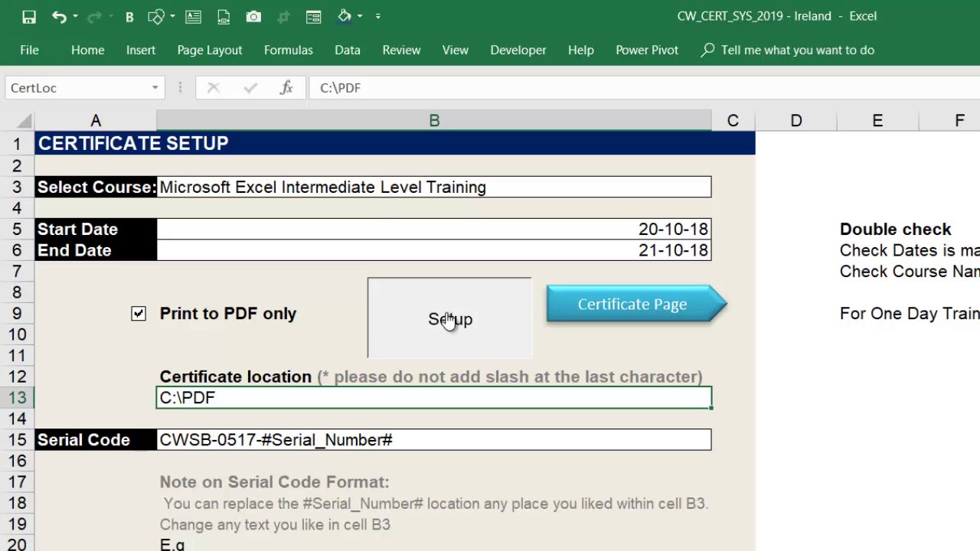Open the Page Layout tab

210,50
